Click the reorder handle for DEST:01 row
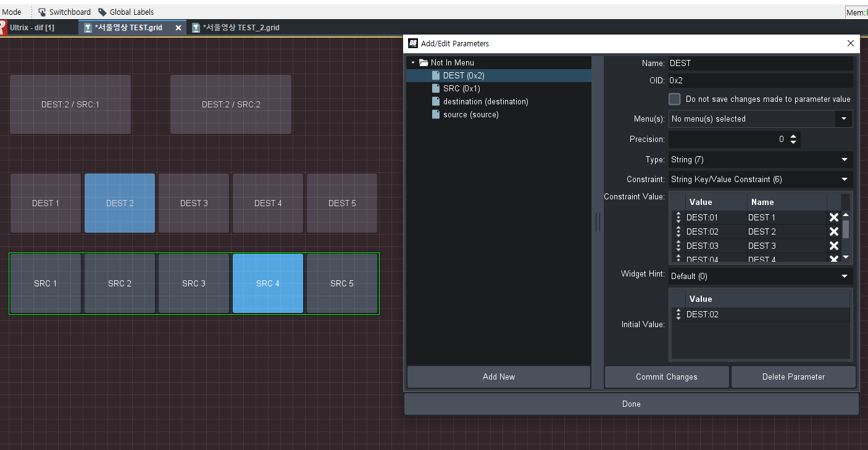 [x=678, y=217]
